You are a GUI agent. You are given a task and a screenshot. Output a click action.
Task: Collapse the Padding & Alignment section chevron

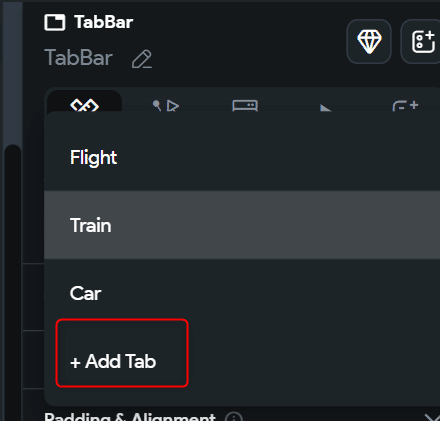(x=433, y=417)
